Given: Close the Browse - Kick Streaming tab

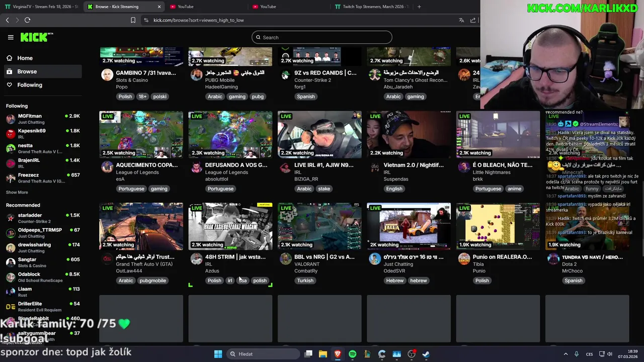Looking at the screenshot, I should tap(159, 7).
